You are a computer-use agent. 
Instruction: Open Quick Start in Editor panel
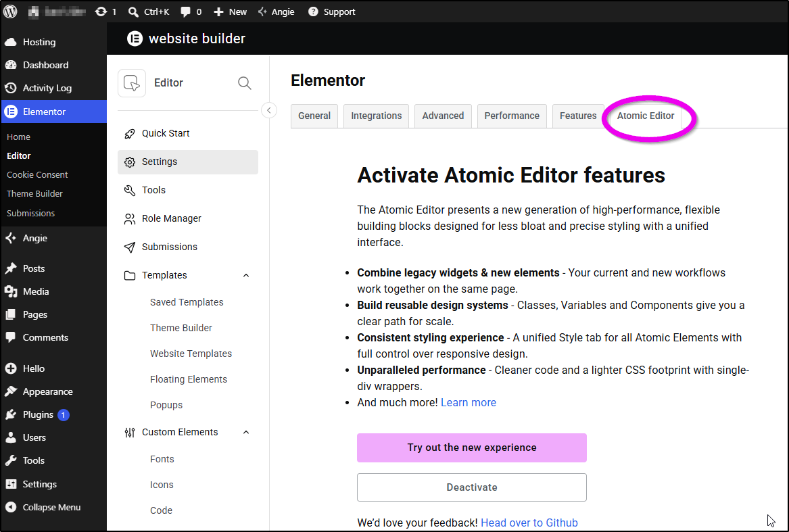(188, 133)
